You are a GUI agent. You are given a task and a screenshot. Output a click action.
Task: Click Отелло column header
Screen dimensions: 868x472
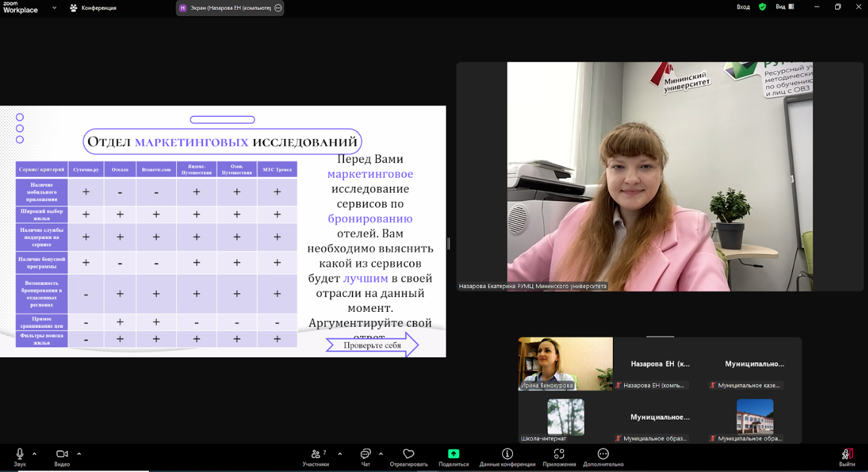tap(120, 169)
